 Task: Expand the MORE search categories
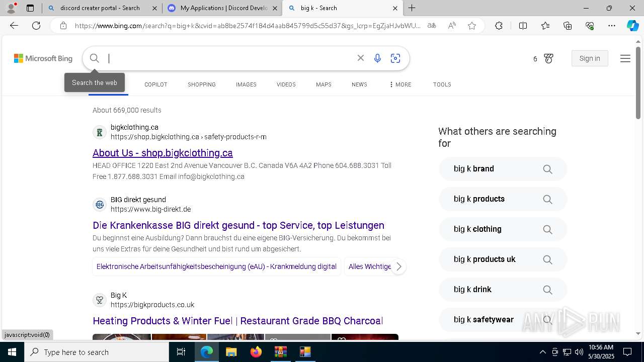pyautogui.click(x=400, y=84)
